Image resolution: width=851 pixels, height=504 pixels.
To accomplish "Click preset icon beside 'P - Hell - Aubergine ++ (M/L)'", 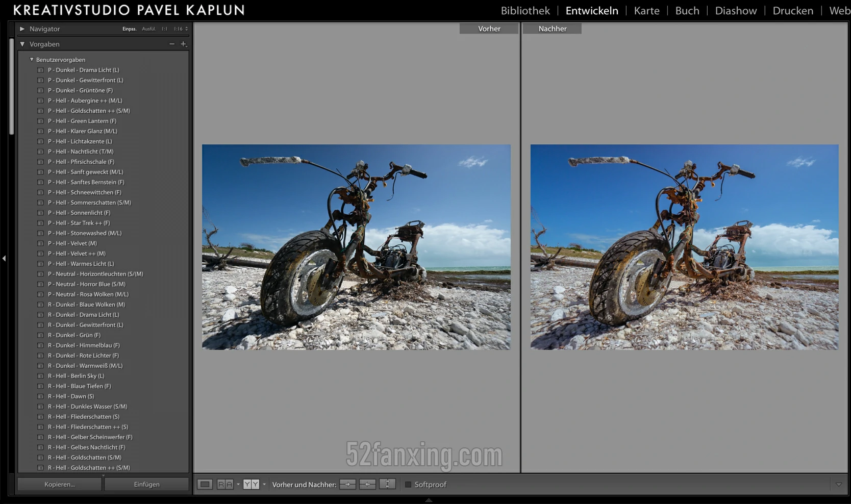I will tap(40, 100).
